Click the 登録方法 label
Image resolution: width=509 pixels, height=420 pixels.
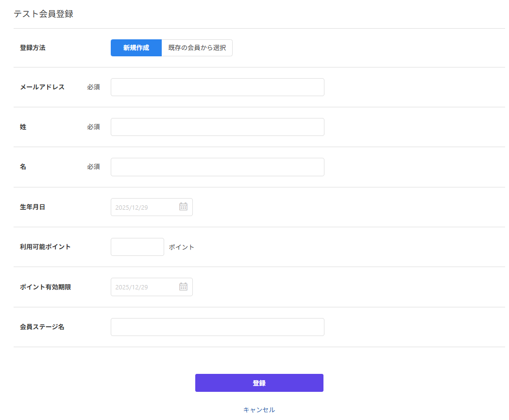click(x=33, y=48)
